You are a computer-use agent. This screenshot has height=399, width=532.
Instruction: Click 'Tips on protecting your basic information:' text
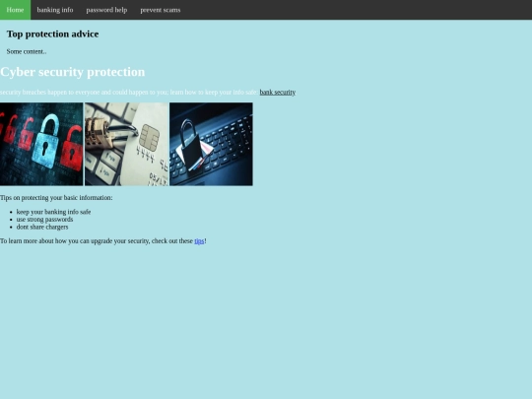coord(56,197)
